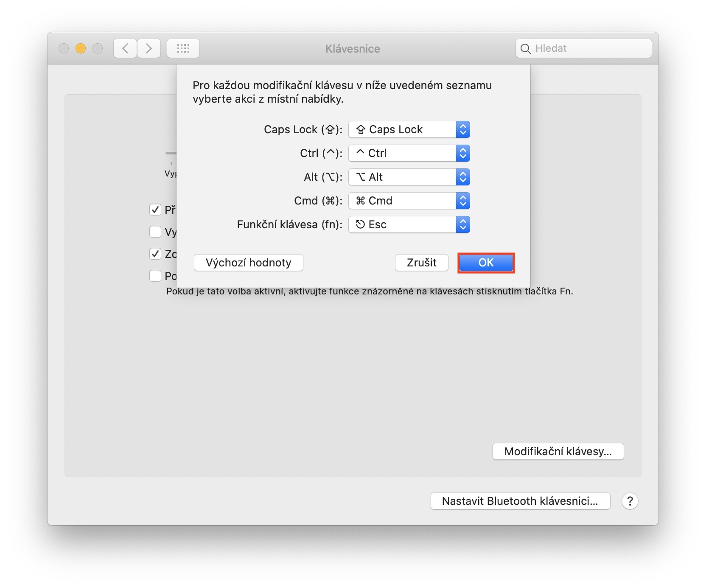Open the Alt key action dropdown

409,177
